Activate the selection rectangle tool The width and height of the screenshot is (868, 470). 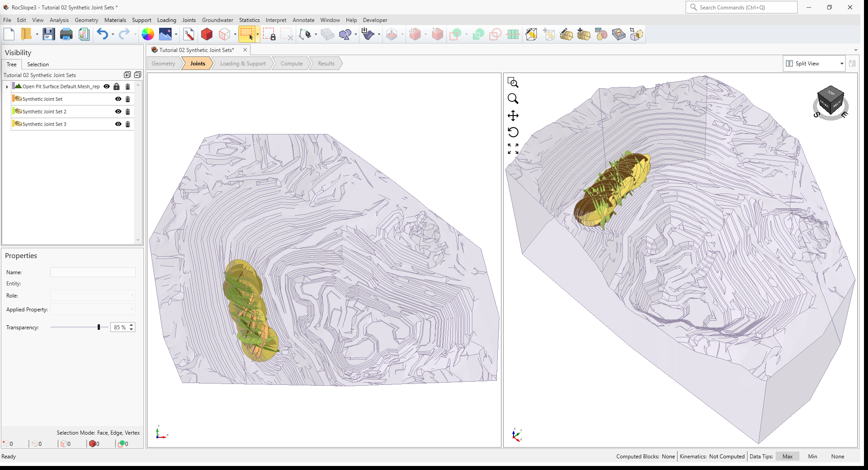(246, 34)
